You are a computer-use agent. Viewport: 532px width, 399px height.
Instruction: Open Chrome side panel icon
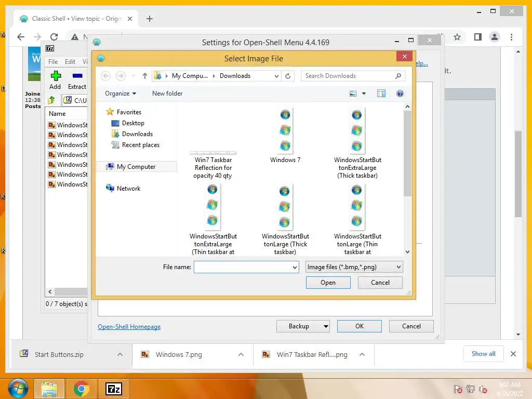tap(478, 37)
